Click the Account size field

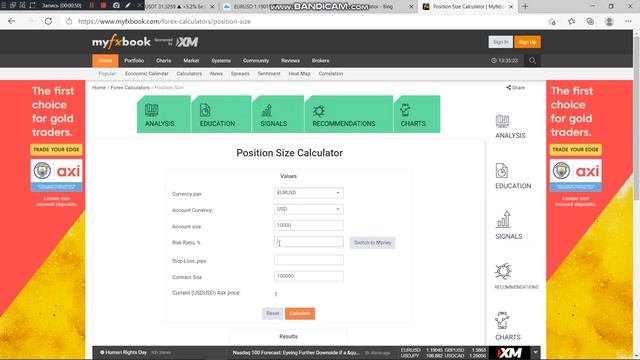(309, 225)
